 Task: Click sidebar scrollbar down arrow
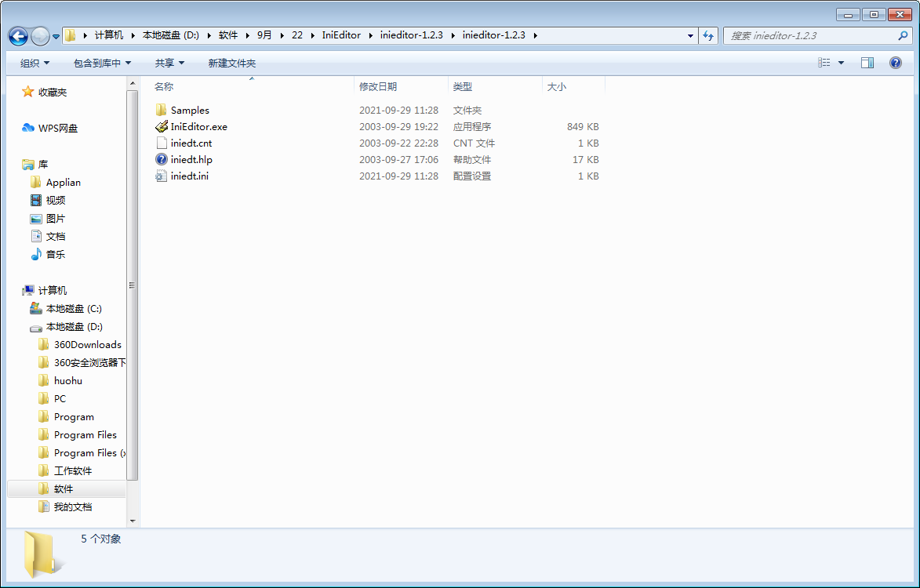pos(133,521)
